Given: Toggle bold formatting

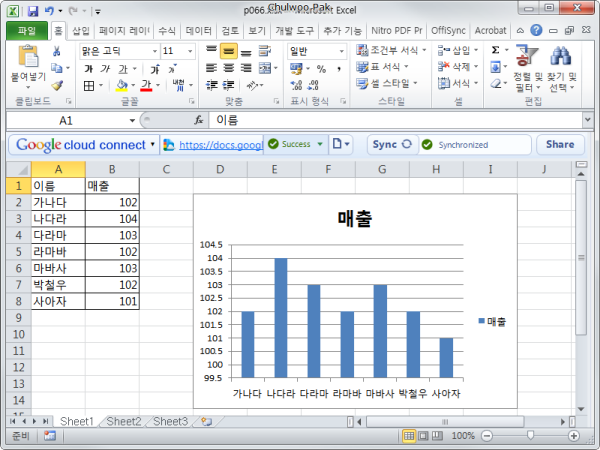Looking at the screenshot, I should [x=89, y=69].
